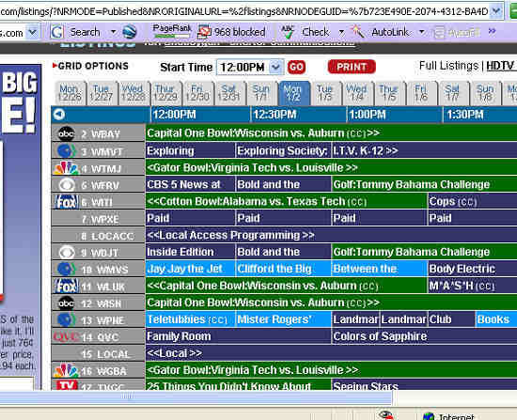The width and height of the screenshot is (517, 420).
Task: Click the AutoFill toolbar button
Action: pyautogui.click(x=457, y=32)
